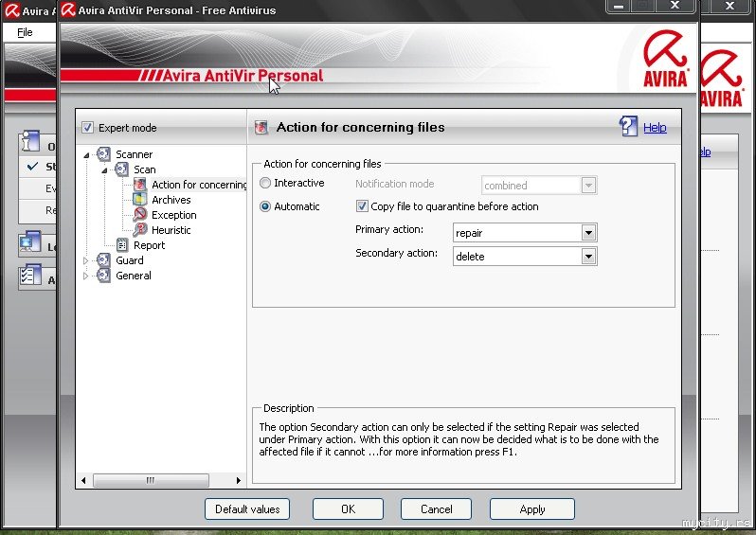Click the Guard node icon

tap(103, 260)
